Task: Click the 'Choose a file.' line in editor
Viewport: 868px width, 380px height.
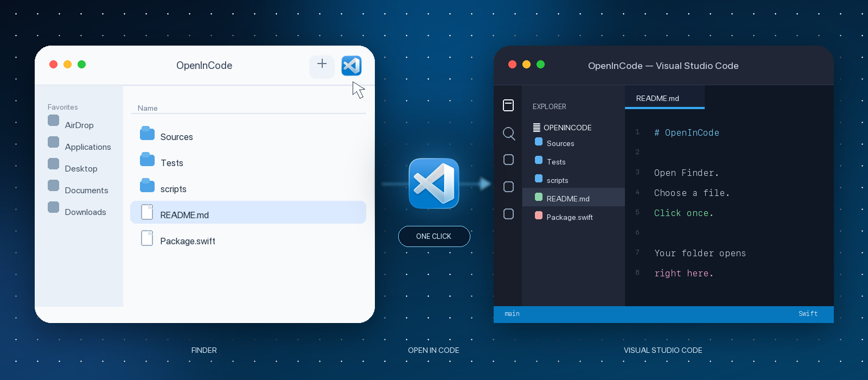Action: [692, 193]
